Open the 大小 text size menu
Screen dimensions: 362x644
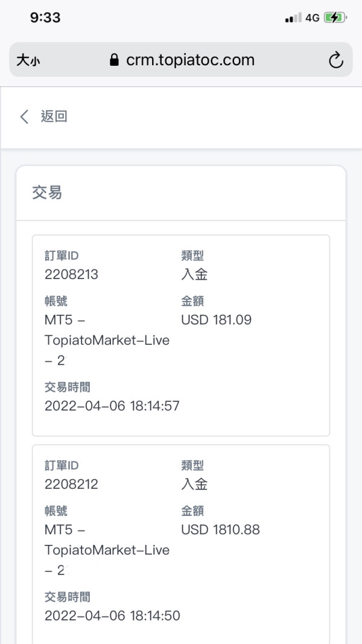click(x=28, y=60)
